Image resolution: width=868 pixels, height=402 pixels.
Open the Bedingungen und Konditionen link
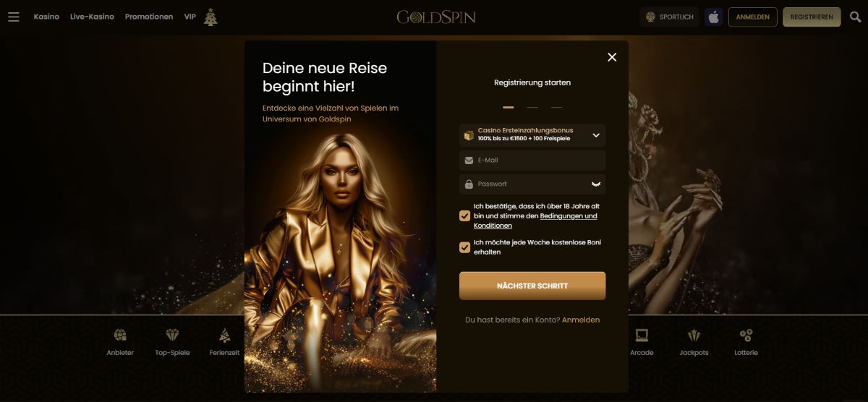pos(535,221)
